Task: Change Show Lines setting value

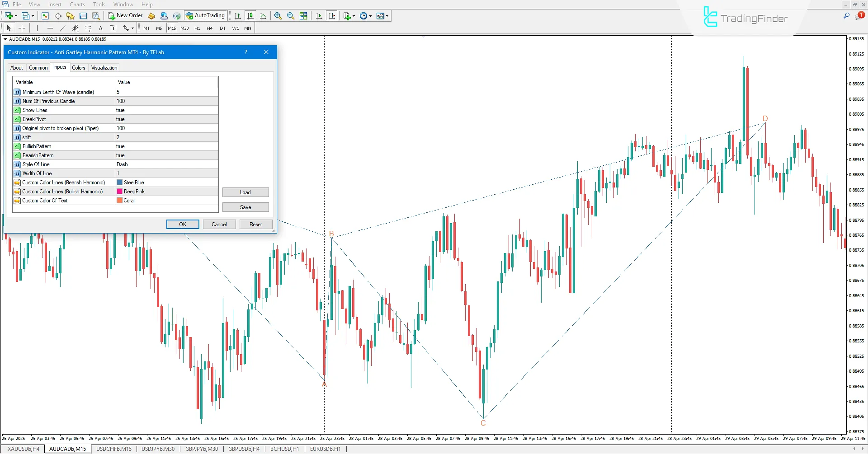Action: coord(166,110)
